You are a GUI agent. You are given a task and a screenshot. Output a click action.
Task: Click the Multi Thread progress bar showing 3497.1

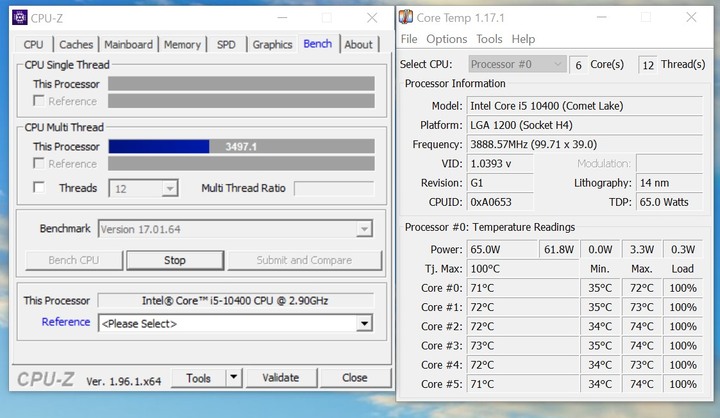point(241,147)
